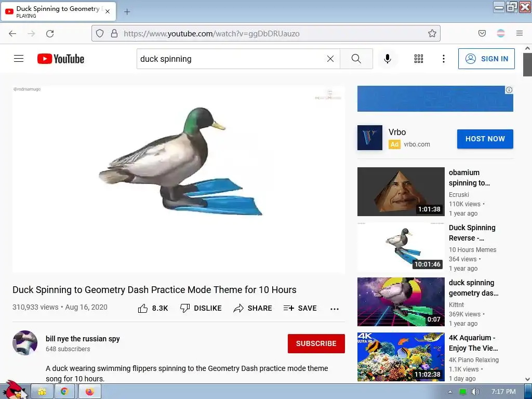Click 310,933 views text
532x399 pixels.
pyautogui.click(x=35, y=307)
